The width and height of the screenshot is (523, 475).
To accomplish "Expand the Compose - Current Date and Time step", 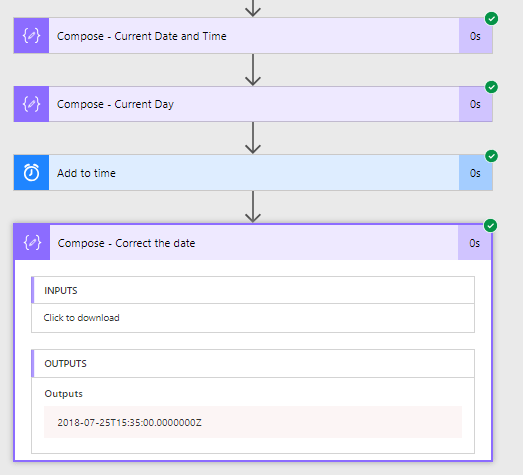I will click(x=253, y=36).
